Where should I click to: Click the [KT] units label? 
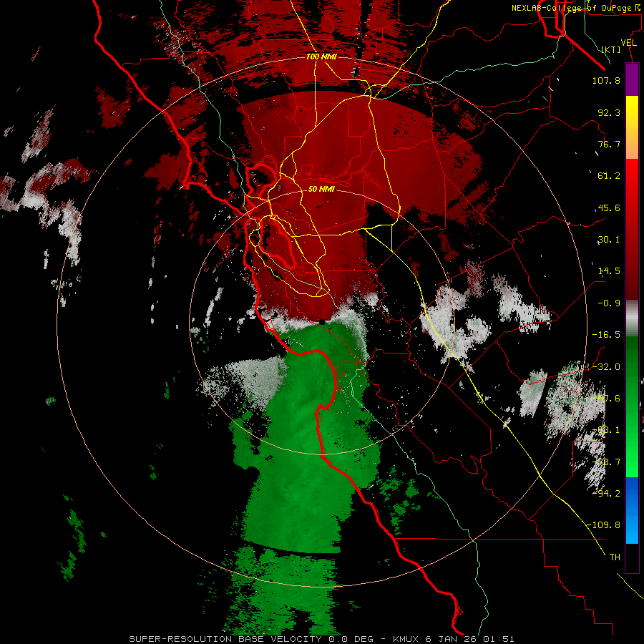coord(611,49)
